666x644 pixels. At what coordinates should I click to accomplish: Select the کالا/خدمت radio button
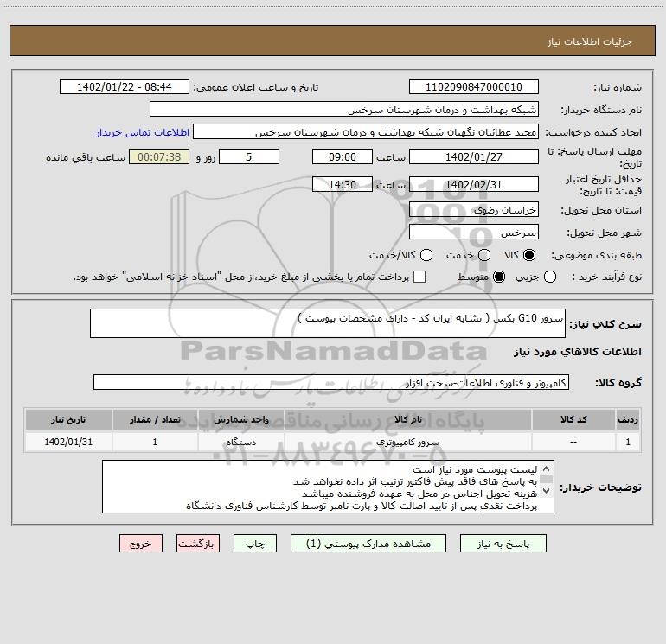point(426,255)
